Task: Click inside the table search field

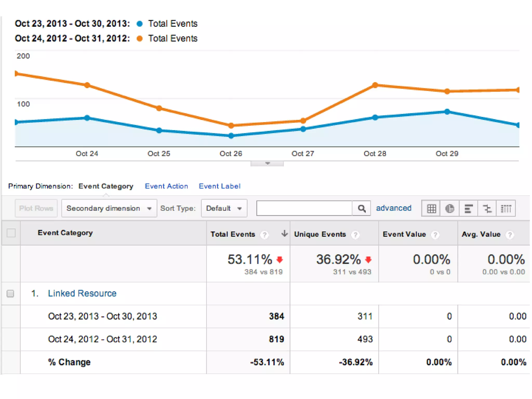Action: 304,208
